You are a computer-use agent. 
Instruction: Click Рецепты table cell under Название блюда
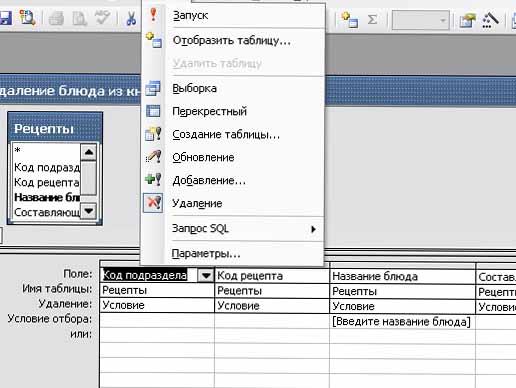(x=402, y=291)
